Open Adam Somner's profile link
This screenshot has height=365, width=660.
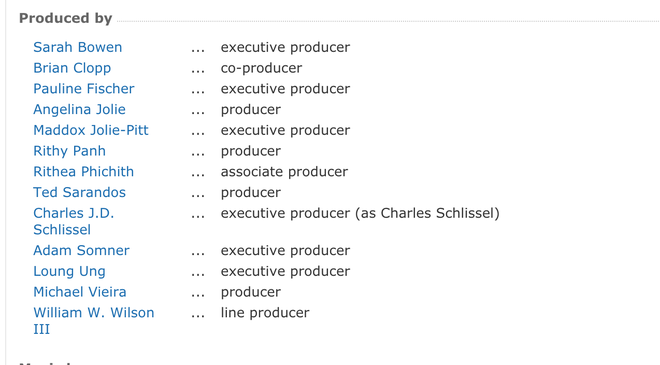tap(81, 250)
